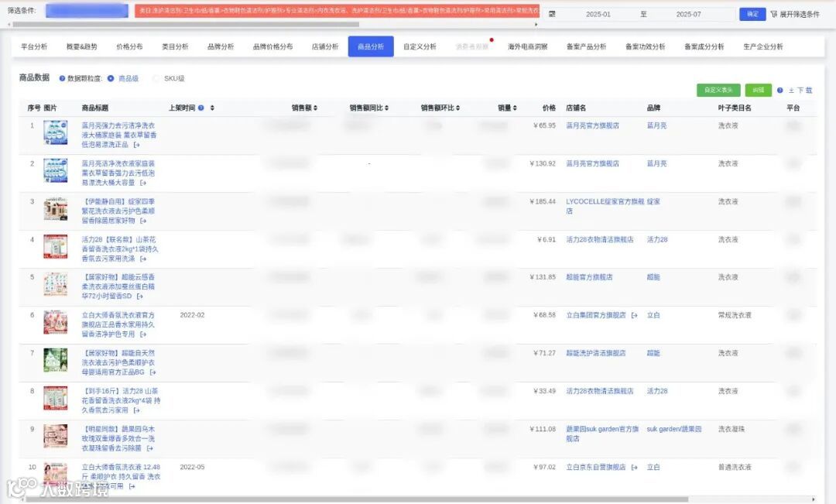Switch to 品牌分析 tab
Screen dimensions: 836x504
click(x=221, y=47)
